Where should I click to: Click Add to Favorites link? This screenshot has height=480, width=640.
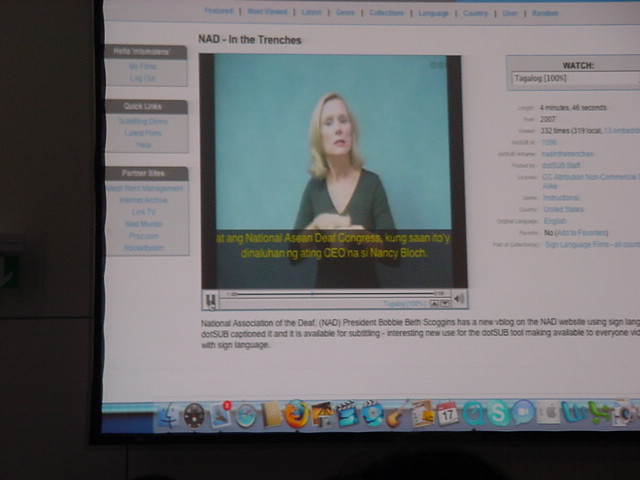pos(581,233)
